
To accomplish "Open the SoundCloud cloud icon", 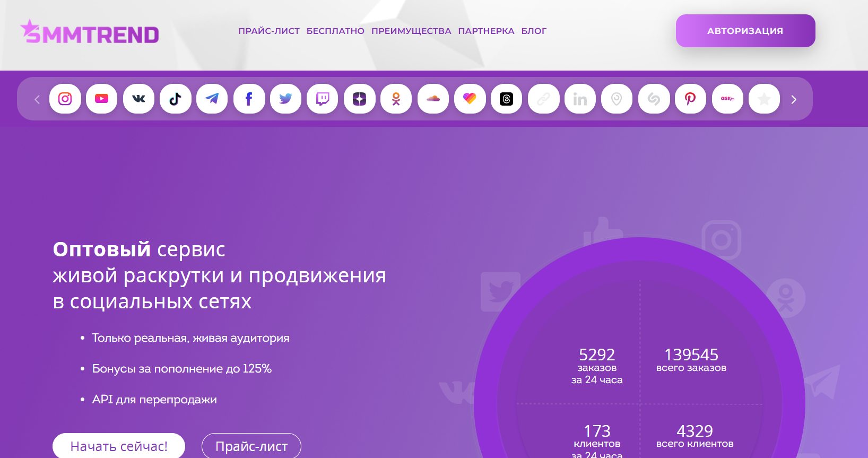I will click(433, 99).
